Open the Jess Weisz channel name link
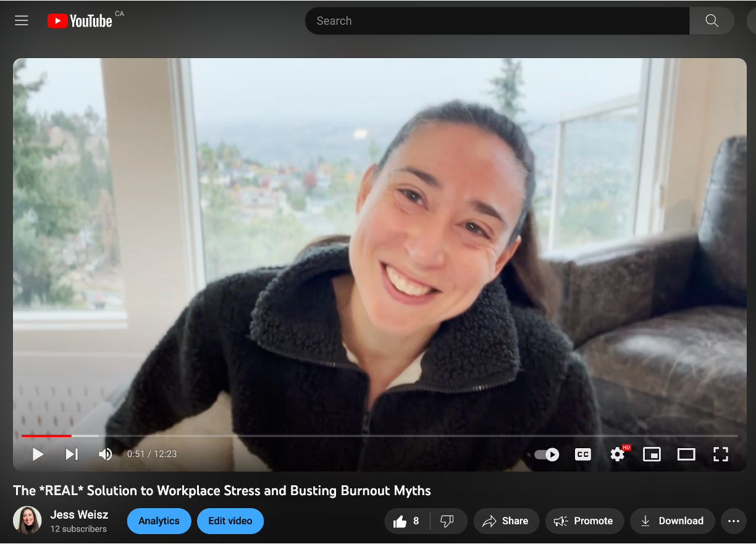 pos(79,514)
